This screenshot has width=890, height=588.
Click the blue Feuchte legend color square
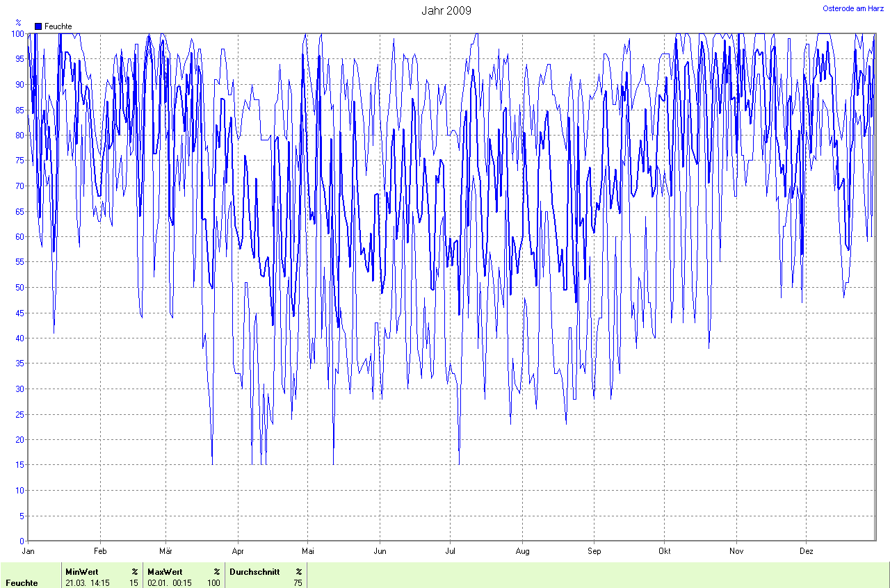[x=38, y=26]
